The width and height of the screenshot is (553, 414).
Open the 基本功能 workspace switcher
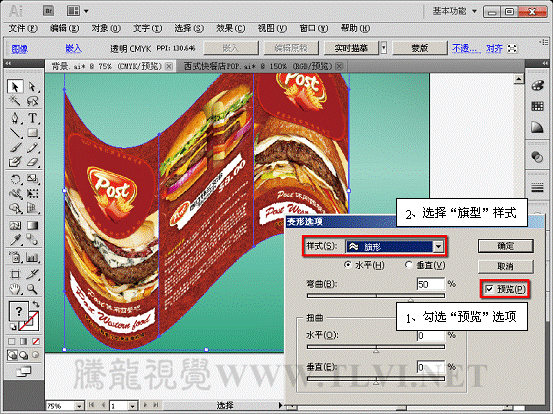tap(455, 11)
